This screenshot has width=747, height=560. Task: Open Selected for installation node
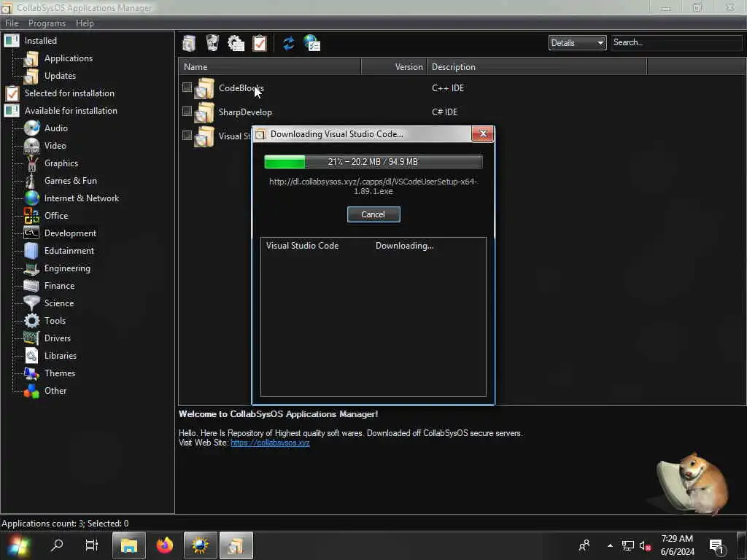69,93
